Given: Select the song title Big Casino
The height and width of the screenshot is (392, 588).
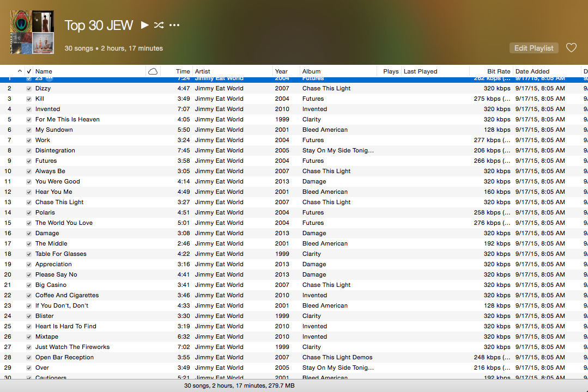Looking at the screenshot, I should tap(51, 285).
